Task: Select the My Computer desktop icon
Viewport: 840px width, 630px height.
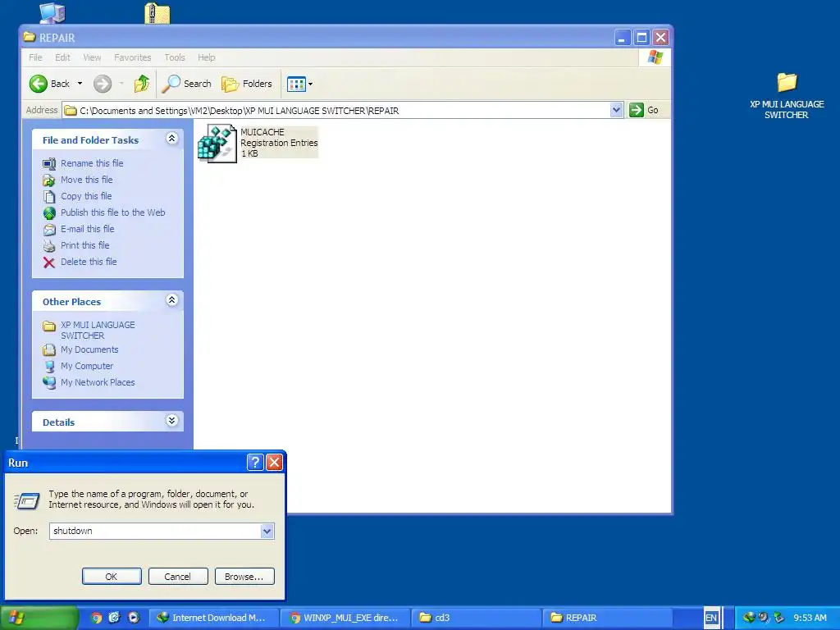Action: (52, 13)
